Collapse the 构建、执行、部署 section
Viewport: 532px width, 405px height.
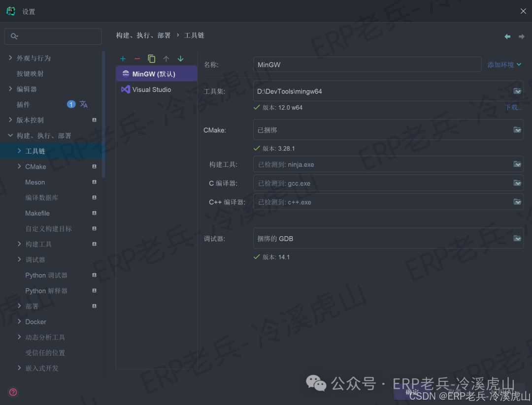pos(10,135)
